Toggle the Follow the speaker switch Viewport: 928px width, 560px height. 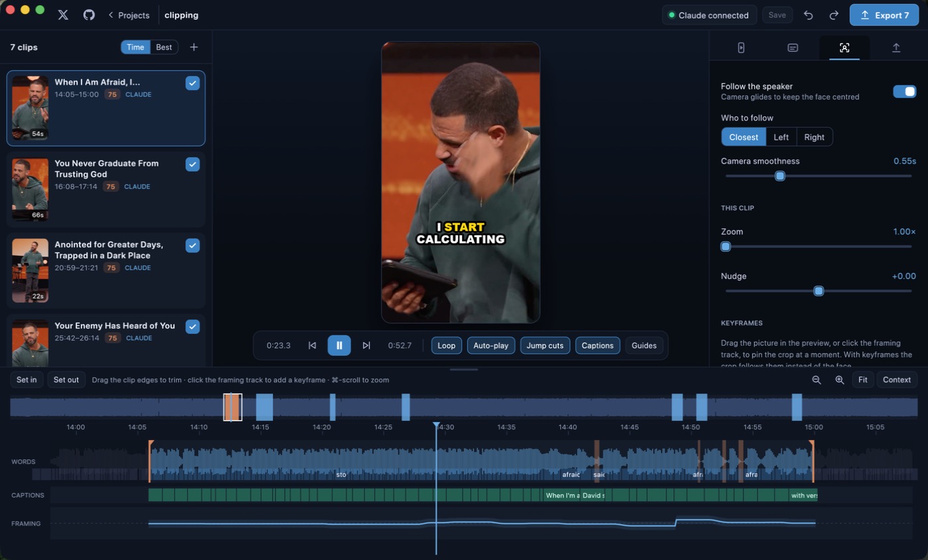905,91
